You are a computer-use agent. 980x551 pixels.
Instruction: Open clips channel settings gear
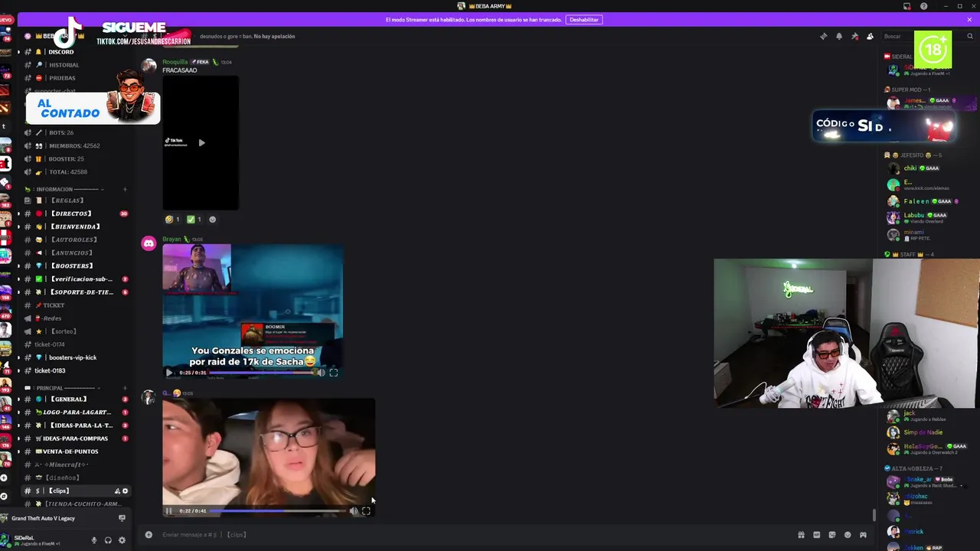[x=126, y=491]
